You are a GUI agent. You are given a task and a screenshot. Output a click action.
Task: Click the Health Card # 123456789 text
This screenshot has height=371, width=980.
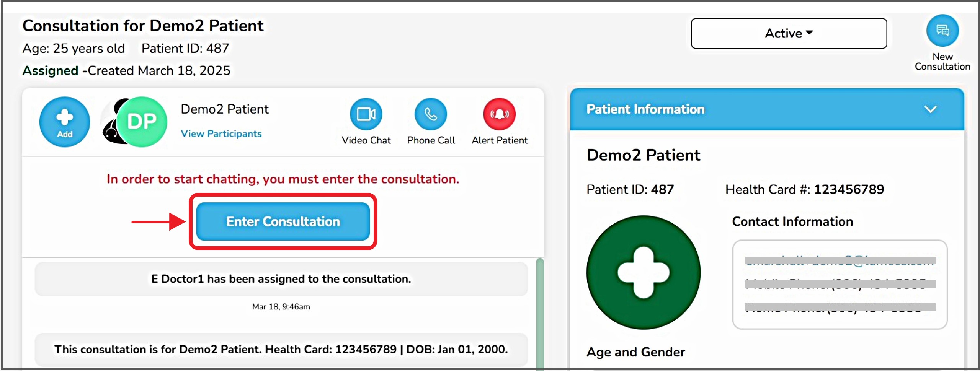coord(804,189)
